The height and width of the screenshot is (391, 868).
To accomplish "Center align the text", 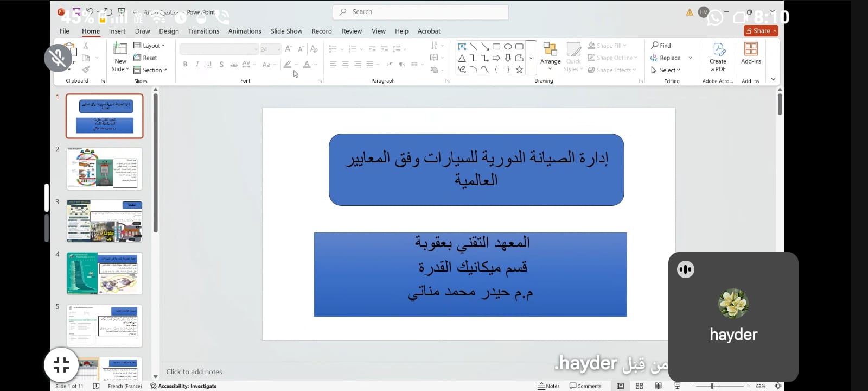I will pos(345,64).
